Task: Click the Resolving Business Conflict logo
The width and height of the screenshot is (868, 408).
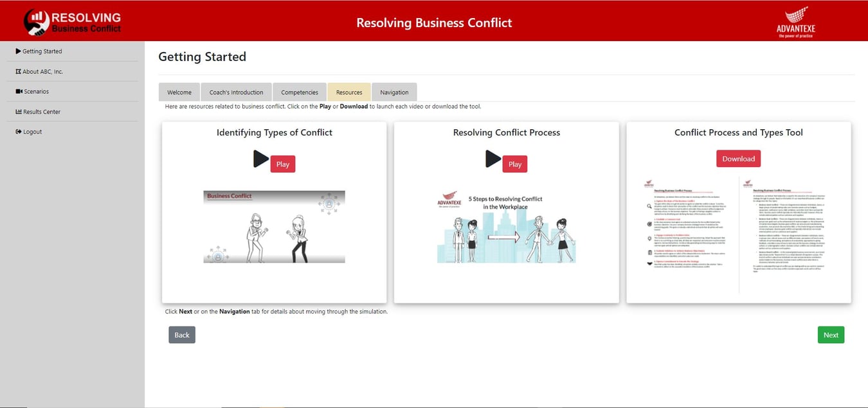Action: [x=71, y=21]
